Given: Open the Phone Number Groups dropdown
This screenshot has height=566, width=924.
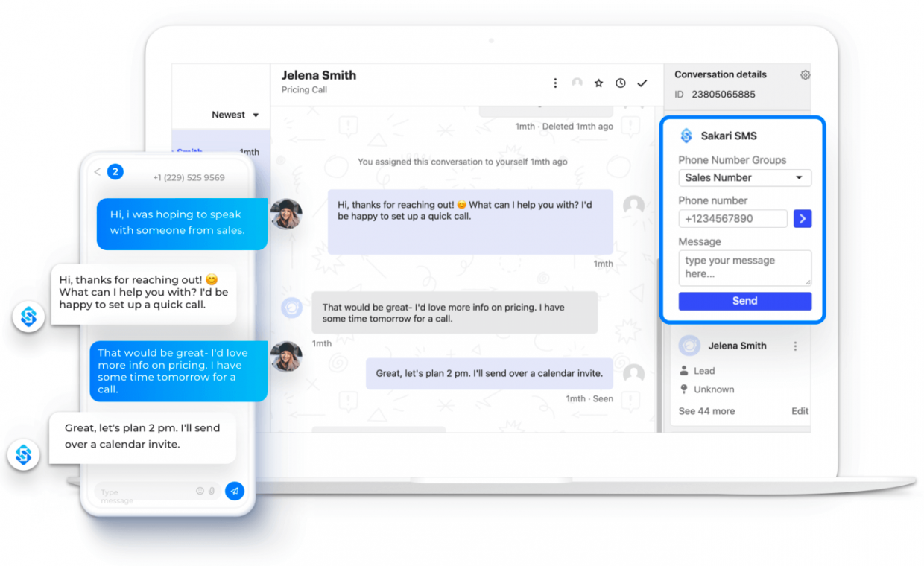Looking at the screenshot, I should point(744,177).
